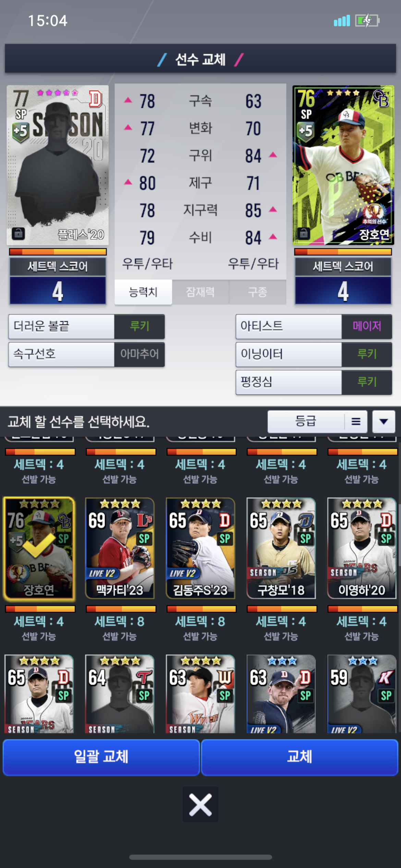Tap the 교체 button
The image size is (401, 868).
click(300, 757)
